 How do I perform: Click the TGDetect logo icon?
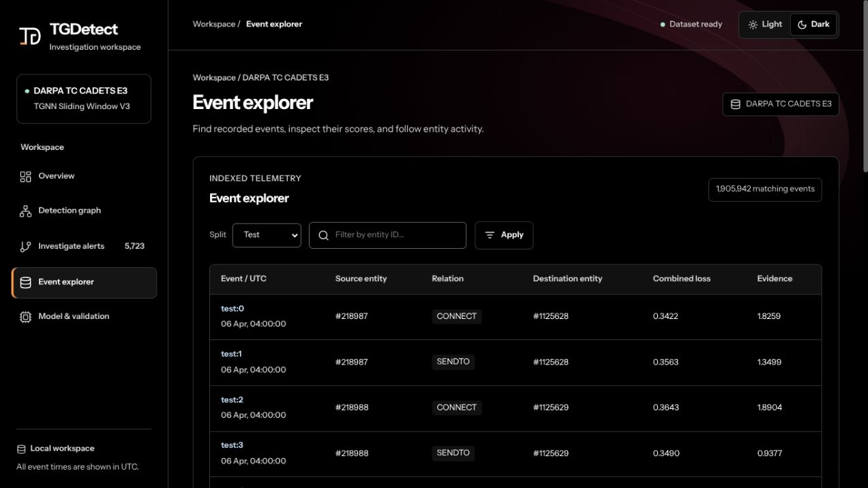click(x=29, y=36)
